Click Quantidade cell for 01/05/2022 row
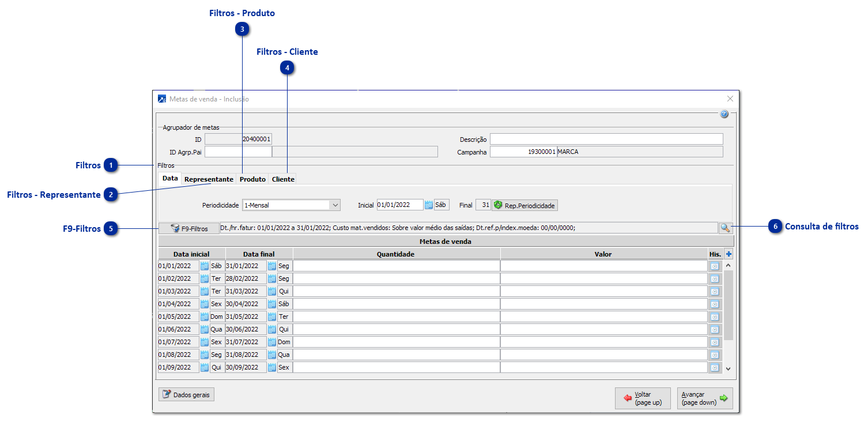This screenshot has height=422, width=868. pyautogui.click(x=397, y=316)
